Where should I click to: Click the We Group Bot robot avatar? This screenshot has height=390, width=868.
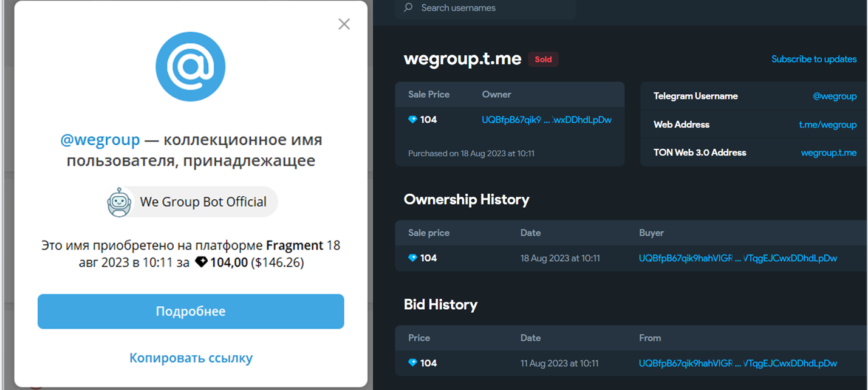(x=119, y=202)
